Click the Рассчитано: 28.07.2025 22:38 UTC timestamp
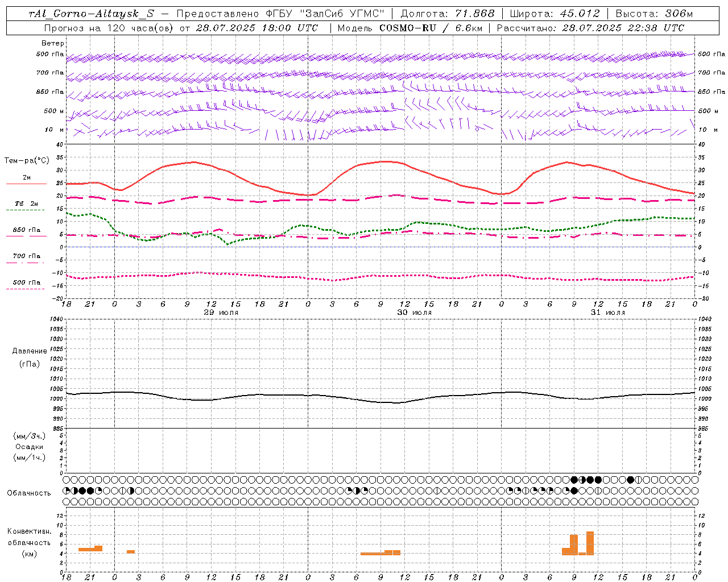 click(x=590, y=28)
